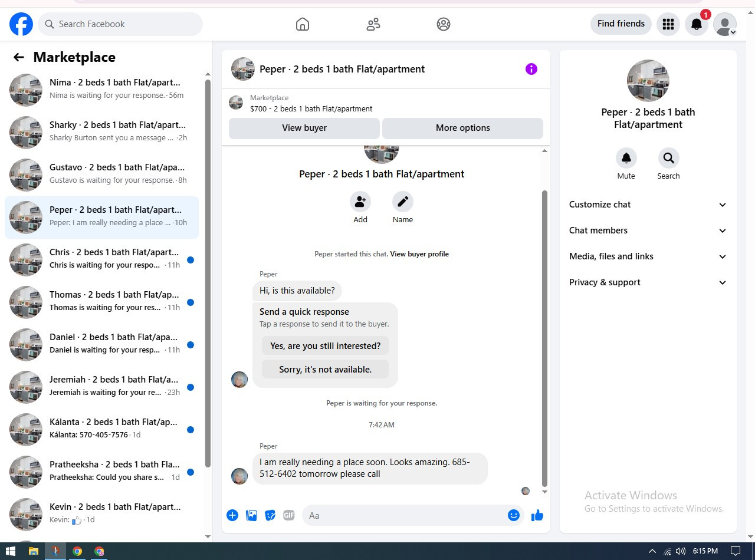Choose a sticker icon in composer
The image size is (755, 560).
pos(270,515)
